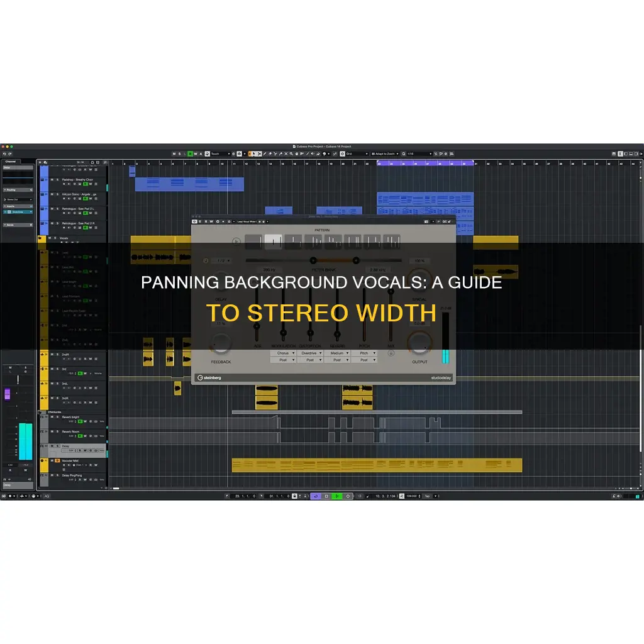Select the Erase tool

tap(270, 153)
